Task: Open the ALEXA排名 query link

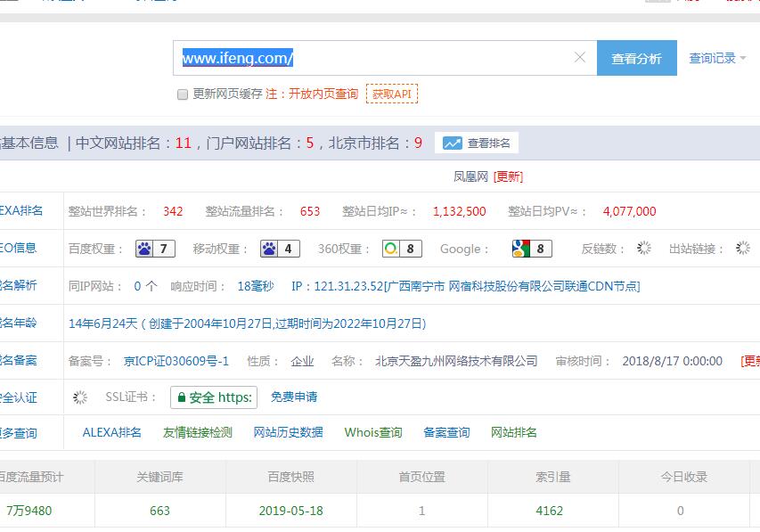Action: (x=111, y=432)
